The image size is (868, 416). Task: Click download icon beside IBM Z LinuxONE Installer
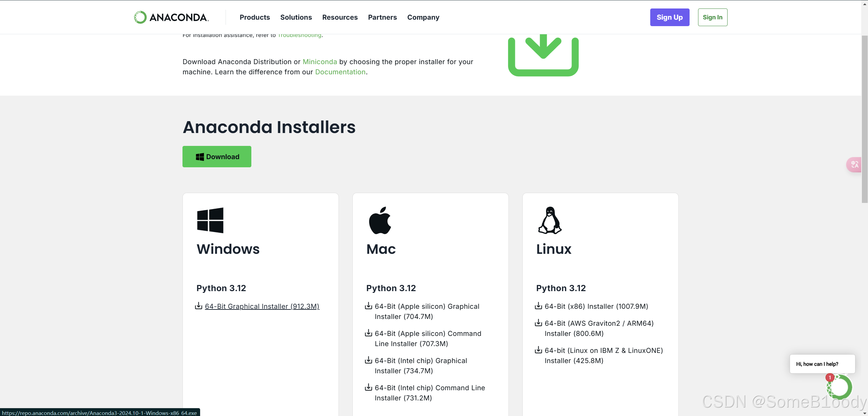pos(538,350)
